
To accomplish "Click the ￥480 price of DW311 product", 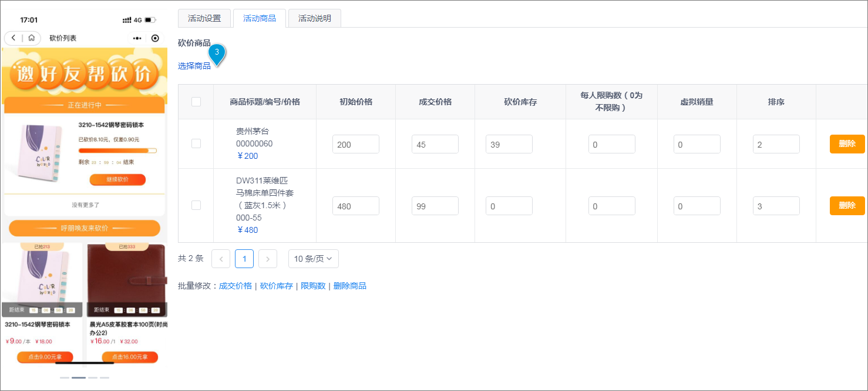I will 247,230.
